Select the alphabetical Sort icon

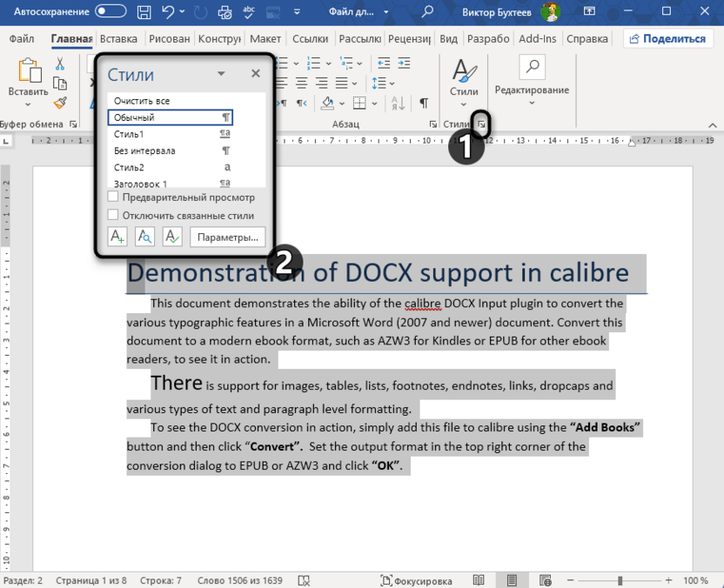(397, 103)
